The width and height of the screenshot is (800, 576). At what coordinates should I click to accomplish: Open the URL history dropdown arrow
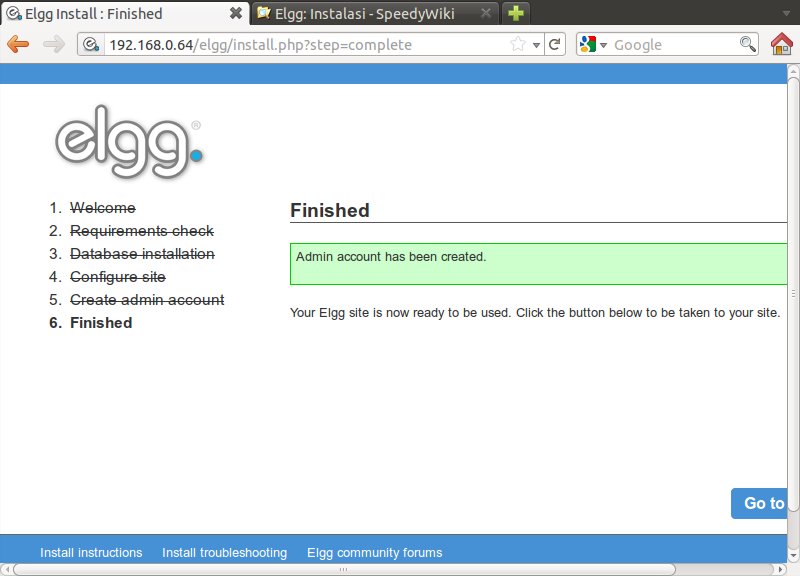coord(536,45)
